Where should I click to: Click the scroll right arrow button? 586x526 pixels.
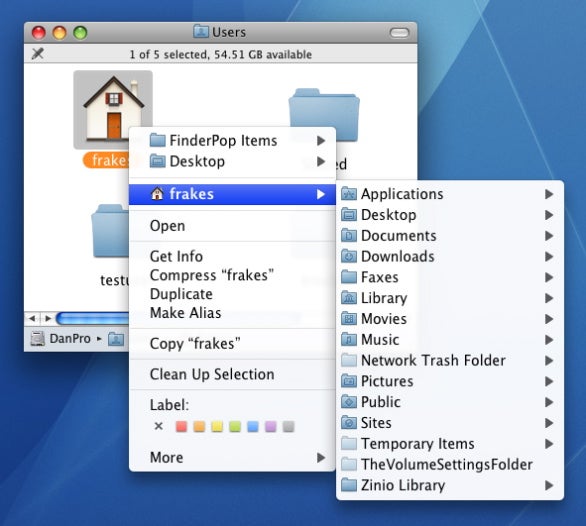click(48, 319)
